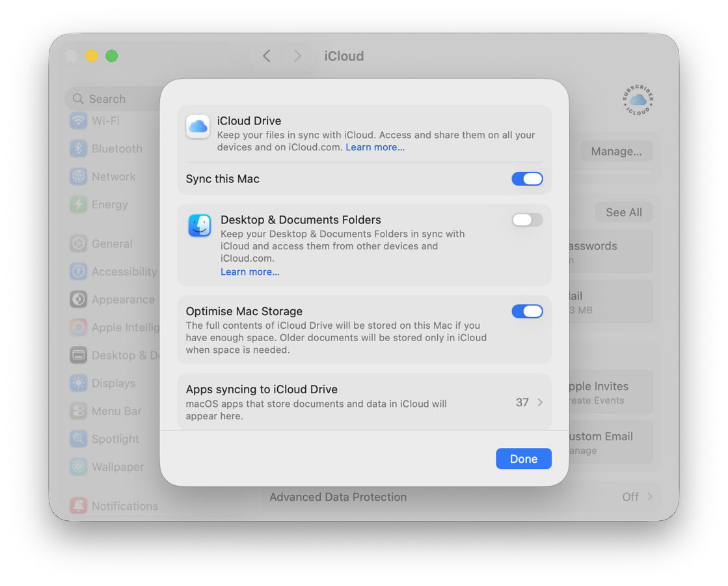Click the iCloud Drive cloud icon
The height and width of the screenshot is (586, 728).
pos(198,126)
